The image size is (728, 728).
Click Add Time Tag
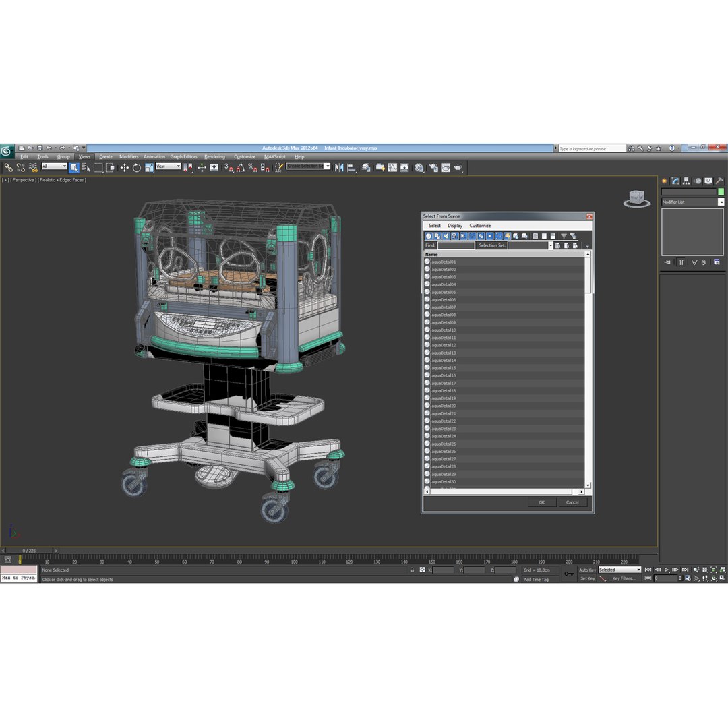536,580
